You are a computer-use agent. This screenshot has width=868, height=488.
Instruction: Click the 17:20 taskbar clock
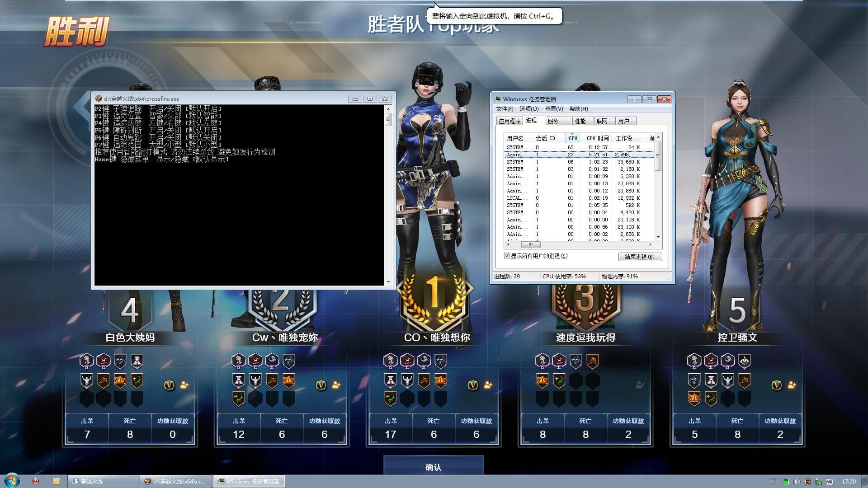pos(849,481)
